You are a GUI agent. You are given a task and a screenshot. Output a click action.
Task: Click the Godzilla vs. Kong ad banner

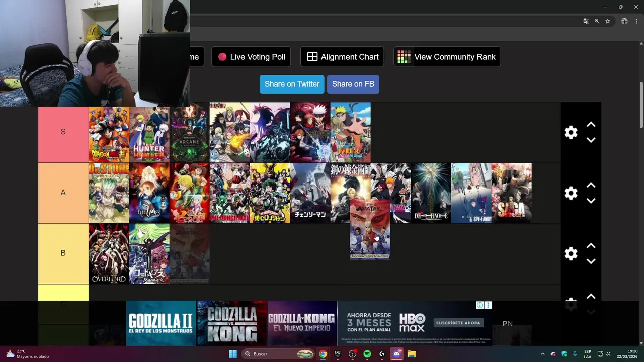(x=232, y=323)
